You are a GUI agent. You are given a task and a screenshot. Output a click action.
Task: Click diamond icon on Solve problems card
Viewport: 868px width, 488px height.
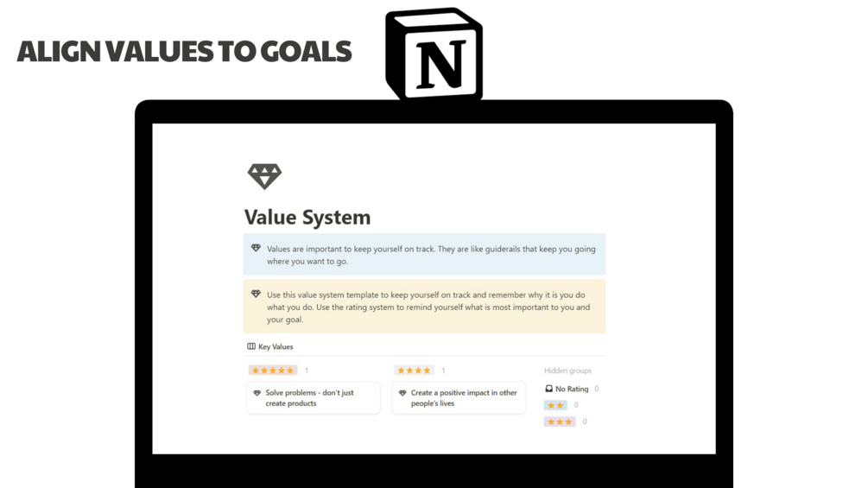pyautogui.click(x=257, y=393)
